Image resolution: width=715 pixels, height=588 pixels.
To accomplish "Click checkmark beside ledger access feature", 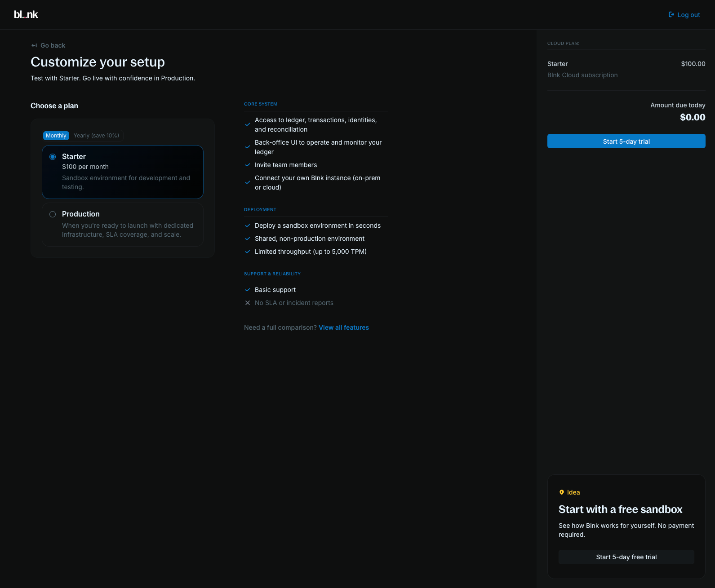I will coord(248,125).
